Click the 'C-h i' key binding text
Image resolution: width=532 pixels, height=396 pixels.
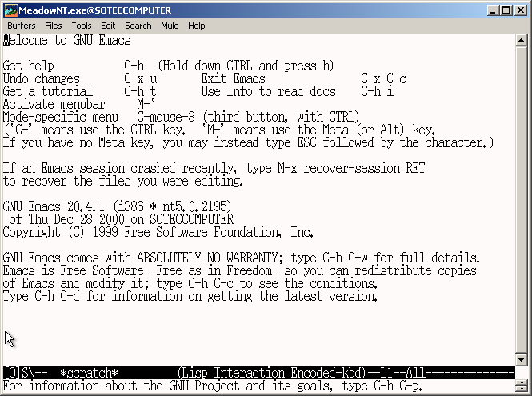pyautogui.click(x=377, y=92)
